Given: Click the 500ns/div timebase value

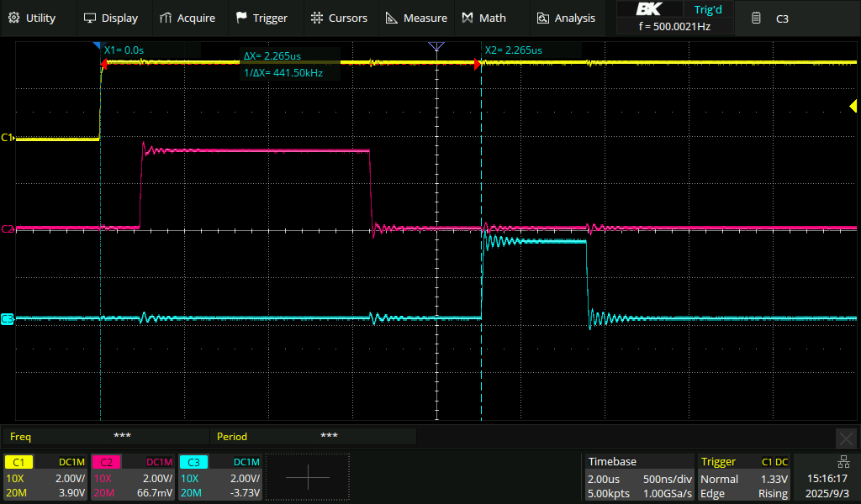Looking at the screenshot, I should (667, 479).
